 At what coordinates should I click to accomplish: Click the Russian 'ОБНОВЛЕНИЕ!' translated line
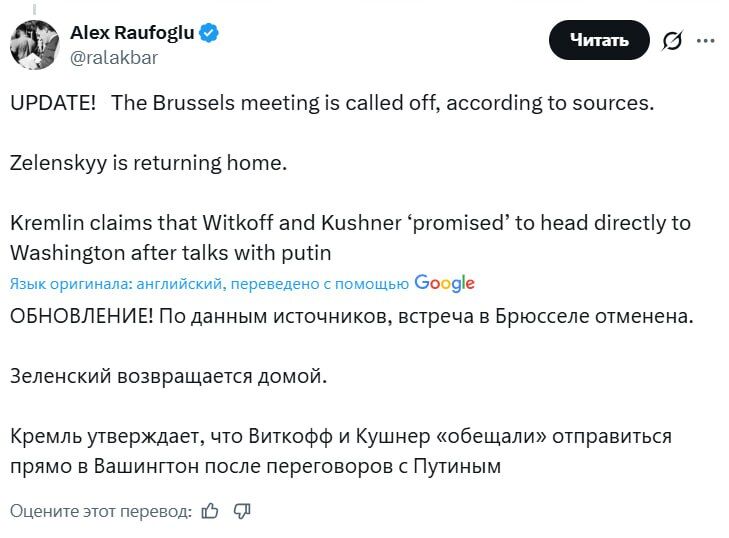(350, 316)
